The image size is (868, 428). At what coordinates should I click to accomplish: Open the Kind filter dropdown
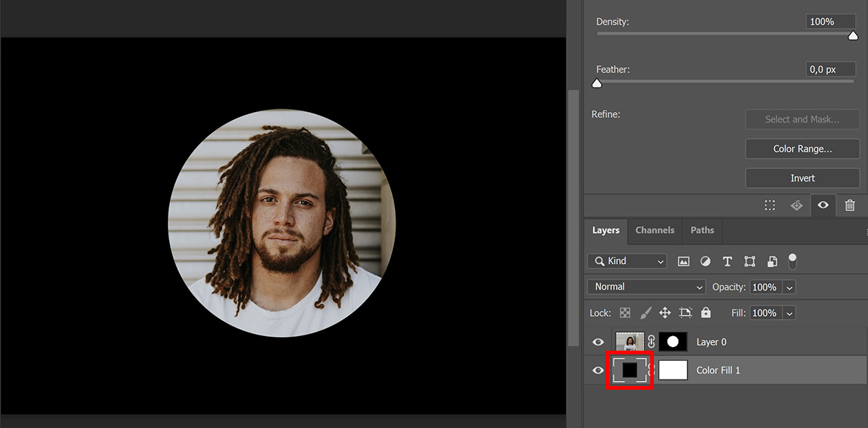(626, 261)
